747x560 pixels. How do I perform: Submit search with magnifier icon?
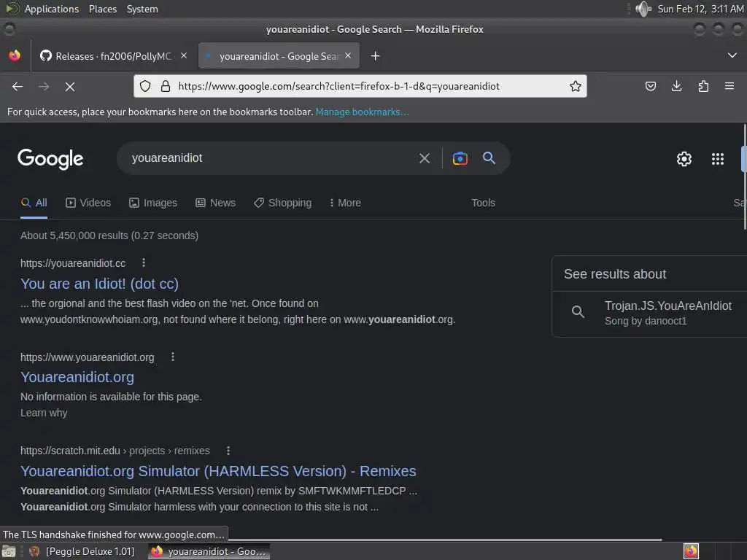(x=489, y=158)
